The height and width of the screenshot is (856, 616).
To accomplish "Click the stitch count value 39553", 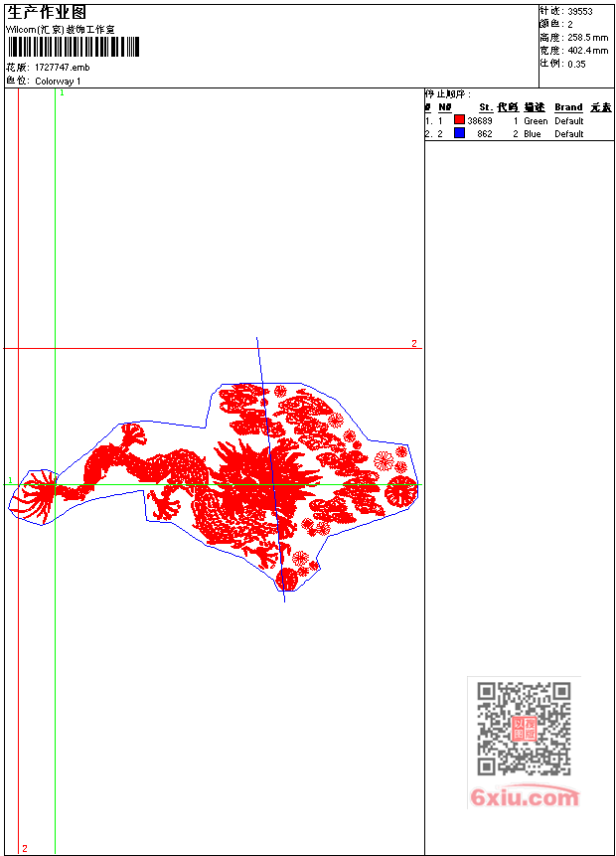I will coord(580,12).
